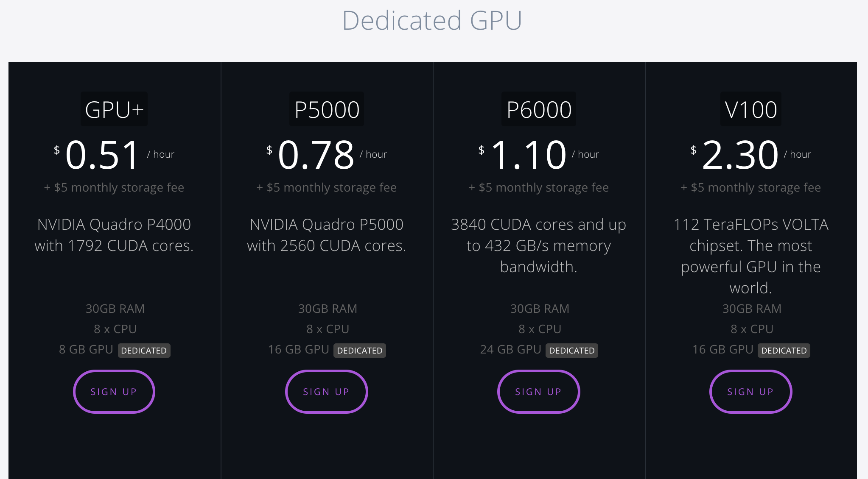Click the 0.51 per hour price
The image size is (868, 479).
tap(102, 155)
